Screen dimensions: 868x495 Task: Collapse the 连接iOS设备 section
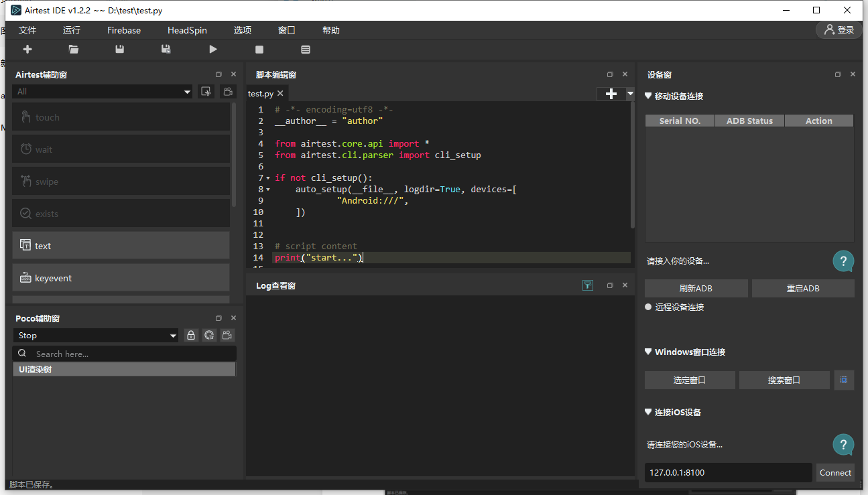[648, 412]
